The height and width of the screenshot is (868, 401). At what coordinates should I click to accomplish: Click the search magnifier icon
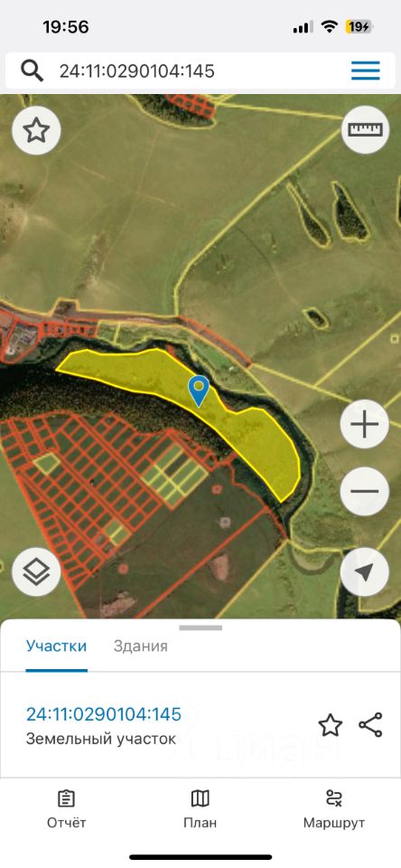[33, 71]
